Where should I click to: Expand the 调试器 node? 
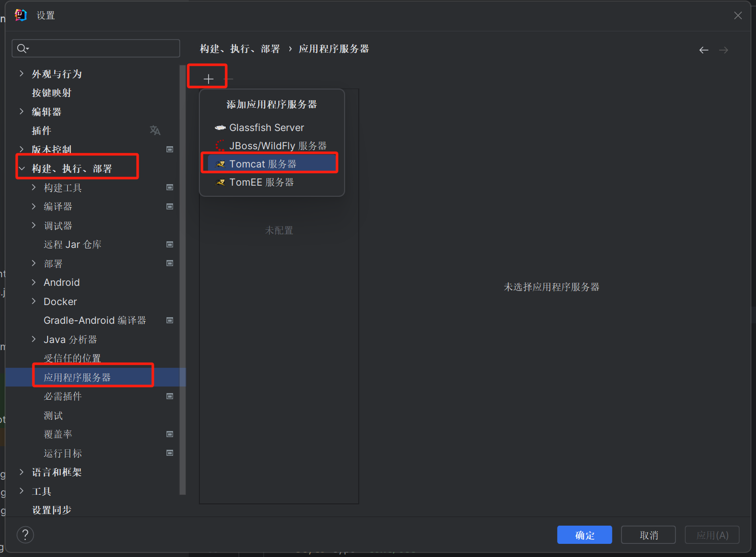33,225
